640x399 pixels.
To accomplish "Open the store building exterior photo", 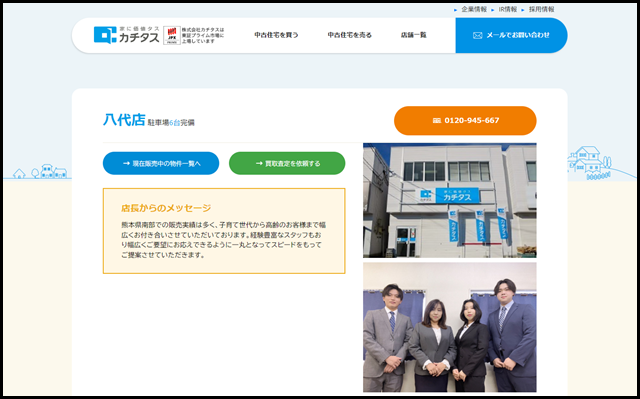I will point(449,200).
